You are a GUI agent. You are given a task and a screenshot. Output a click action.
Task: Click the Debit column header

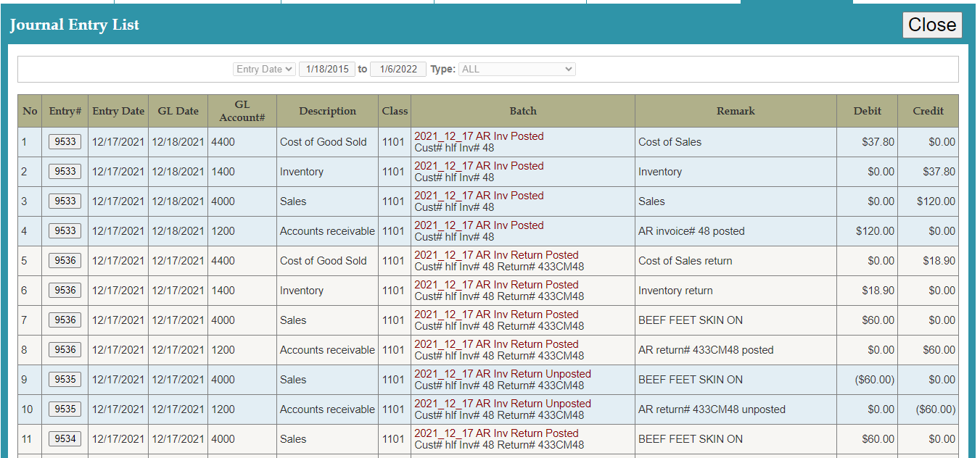(x=867, y=111)
